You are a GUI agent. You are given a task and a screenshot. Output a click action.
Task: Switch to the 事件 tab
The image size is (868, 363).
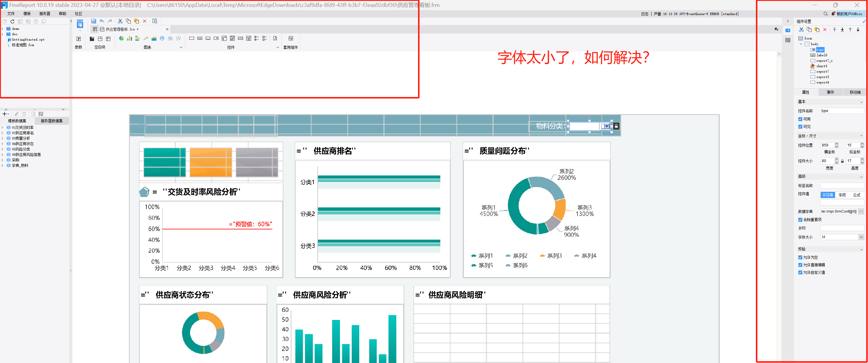tap(830, 92)
